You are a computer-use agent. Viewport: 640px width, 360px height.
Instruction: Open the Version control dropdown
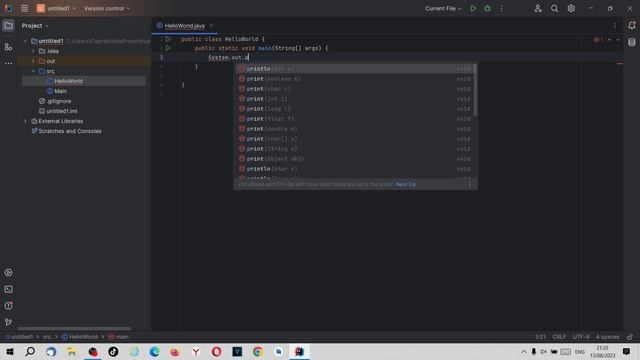(107, 8)
